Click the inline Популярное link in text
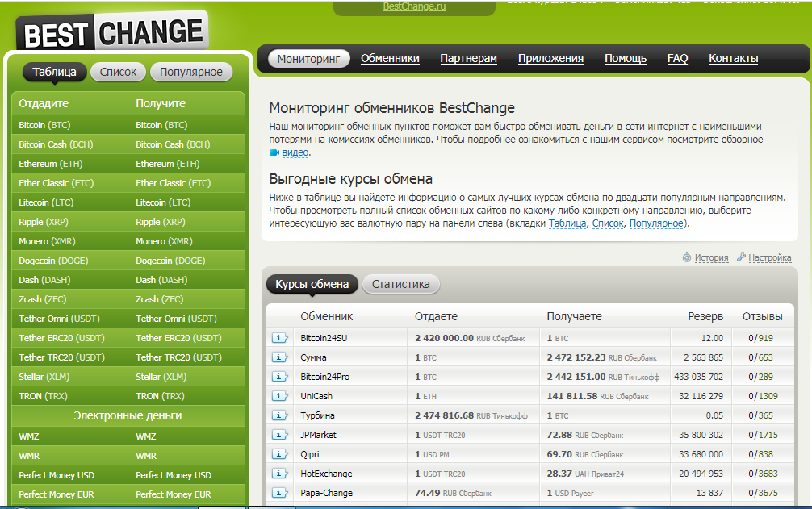The height and width of the screenshot is (509, 812). click(x=656, y=223)
